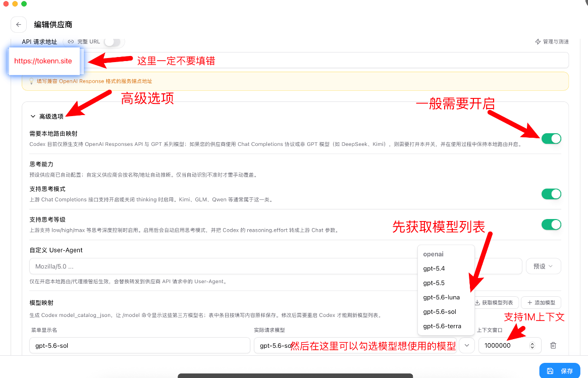The height and width of the screenshot is (378, 588).
Task: Click the openai group header in list
Action: [x=434, y=254]
